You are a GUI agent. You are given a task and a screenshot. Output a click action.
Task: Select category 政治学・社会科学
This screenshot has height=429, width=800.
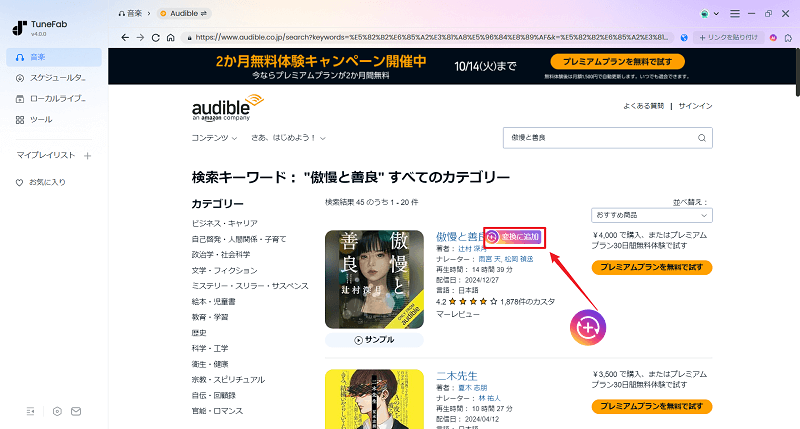coord(221,255)
